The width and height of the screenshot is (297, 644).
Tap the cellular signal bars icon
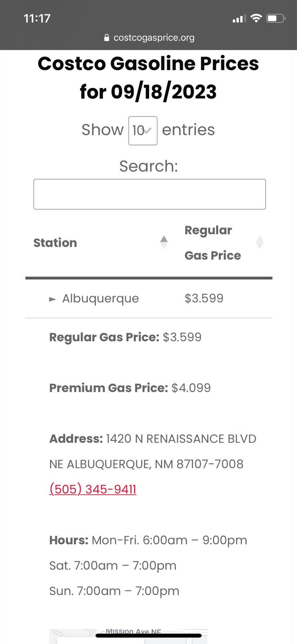pos(239,19)
